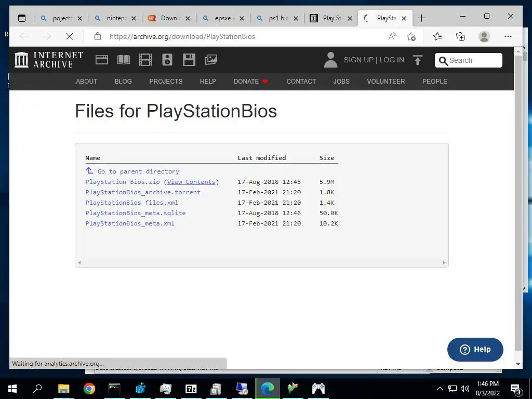Open the Internet Archive home logo
The image size is (532, 399).
(x=49, y=60)
